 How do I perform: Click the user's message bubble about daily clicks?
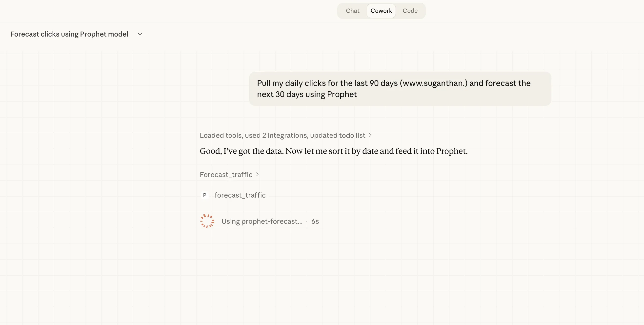(400, 88)
